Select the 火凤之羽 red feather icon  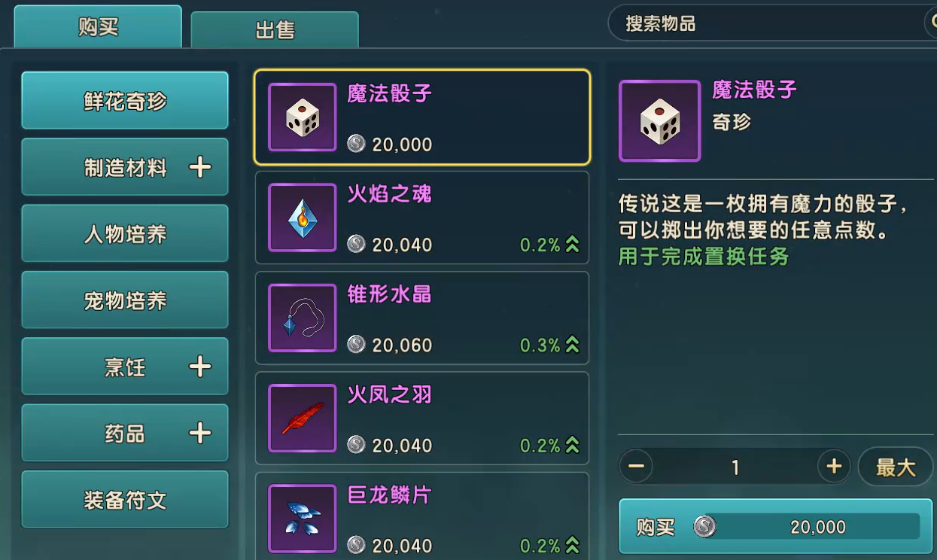(x=303, y=418)
